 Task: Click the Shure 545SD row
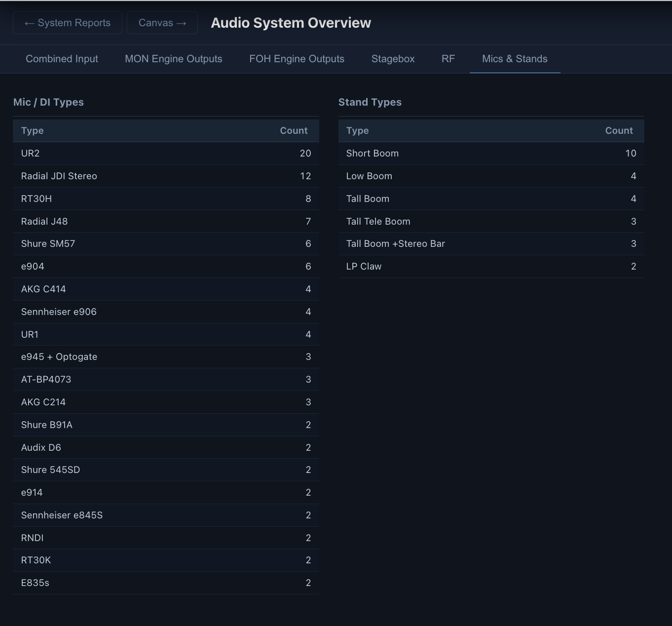166,470
